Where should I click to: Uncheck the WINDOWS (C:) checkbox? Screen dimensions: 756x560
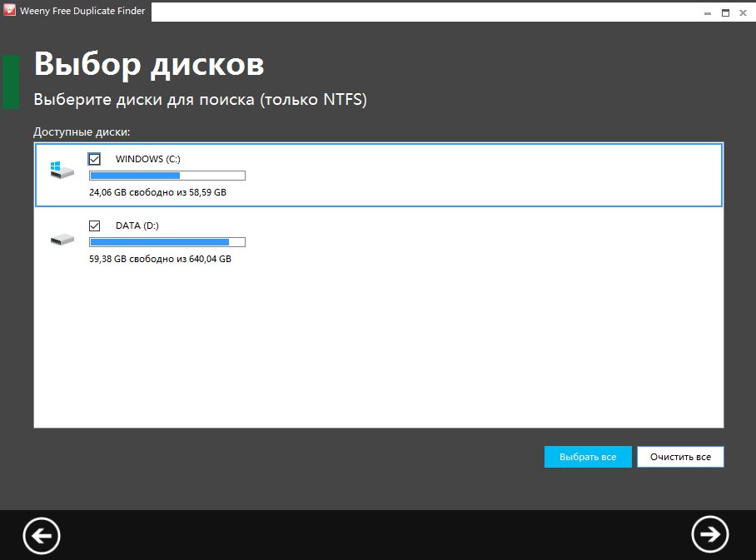pyautogui.click(x=95, y=159)
